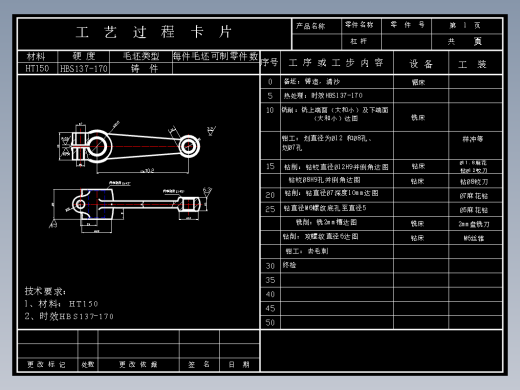Select sequence number '50' cell
Image resolution: width=520 pixels, height=390 pixels.
click(270, 322)
